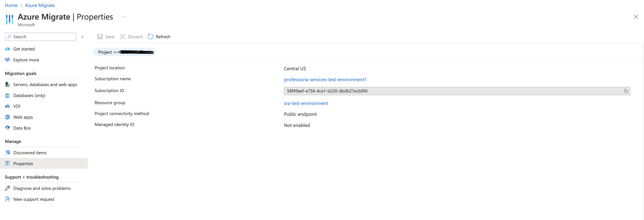Click the Diagnose and solve problems wrench
This screenshot has width=644, height=220.
pyautogui.click(x=8, y=188)
